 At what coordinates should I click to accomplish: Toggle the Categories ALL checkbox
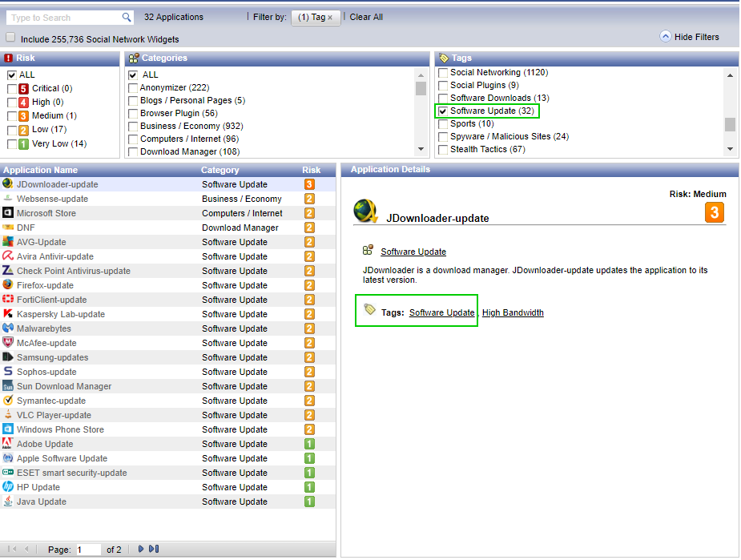(x=133, y=75)
